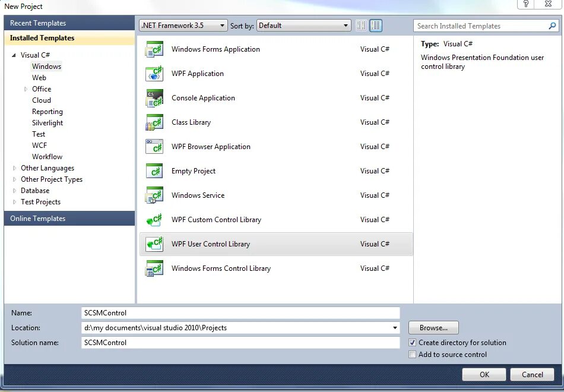
Task: Click the Search Installed Templates box
Action: (485, 26)
